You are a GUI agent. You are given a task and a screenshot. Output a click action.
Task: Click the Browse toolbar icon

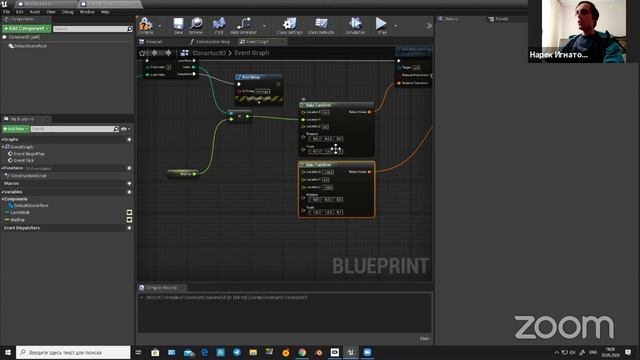[x=196, y=25]
